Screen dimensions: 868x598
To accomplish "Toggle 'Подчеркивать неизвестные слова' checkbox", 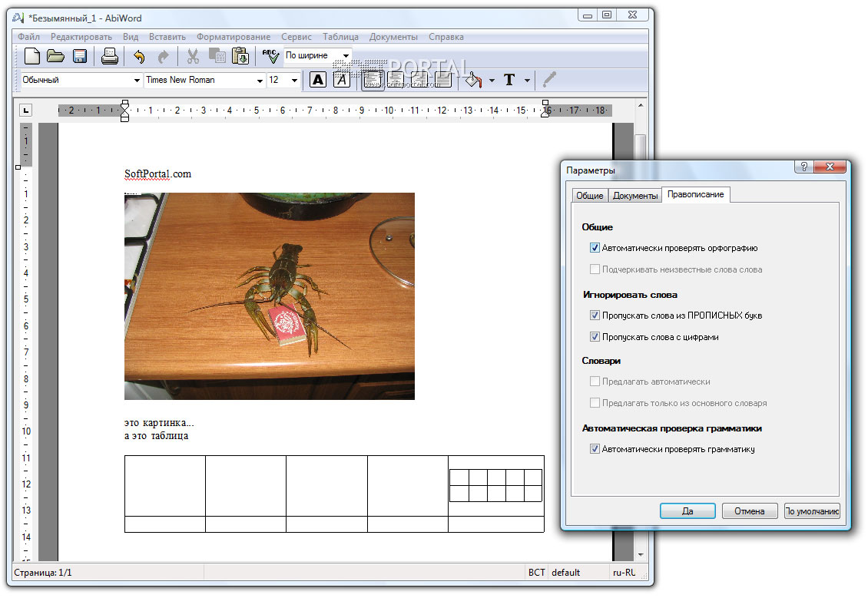I will [595, 269].
